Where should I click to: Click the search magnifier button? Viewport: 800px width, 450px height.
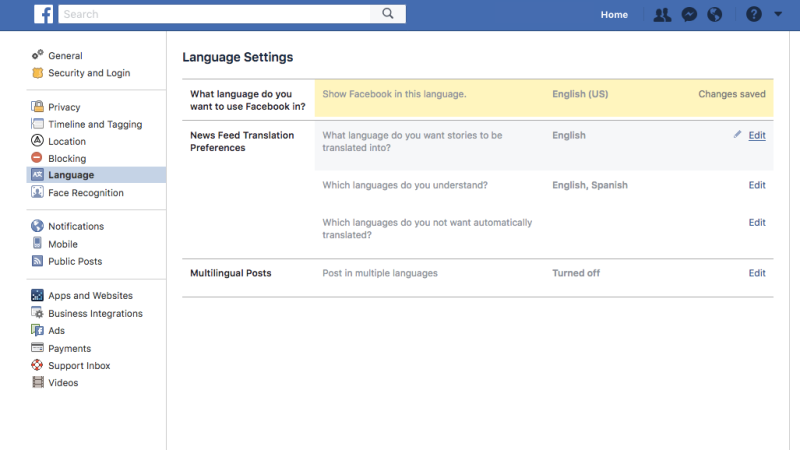coord(387,14)
